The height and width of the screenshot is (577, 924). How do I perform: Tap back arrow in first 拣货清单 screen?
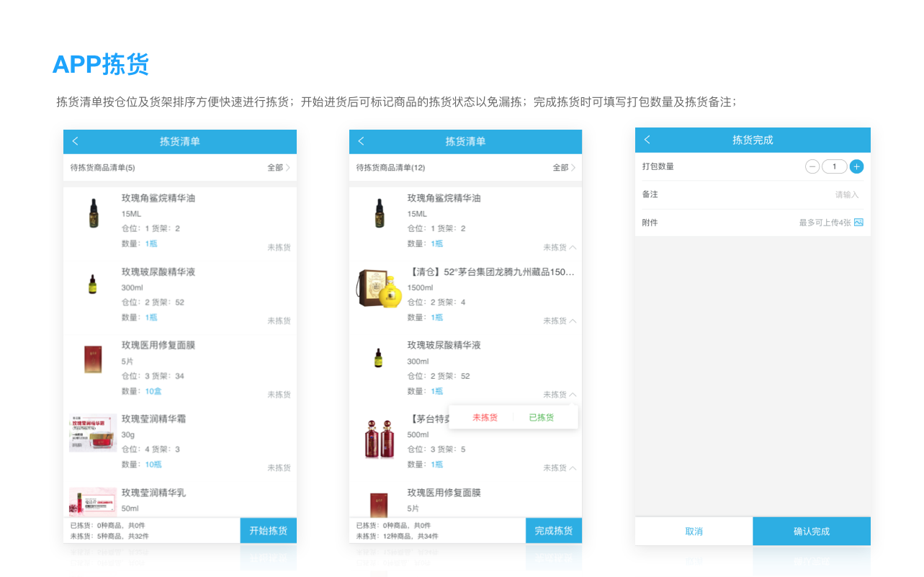pos(76,141)
